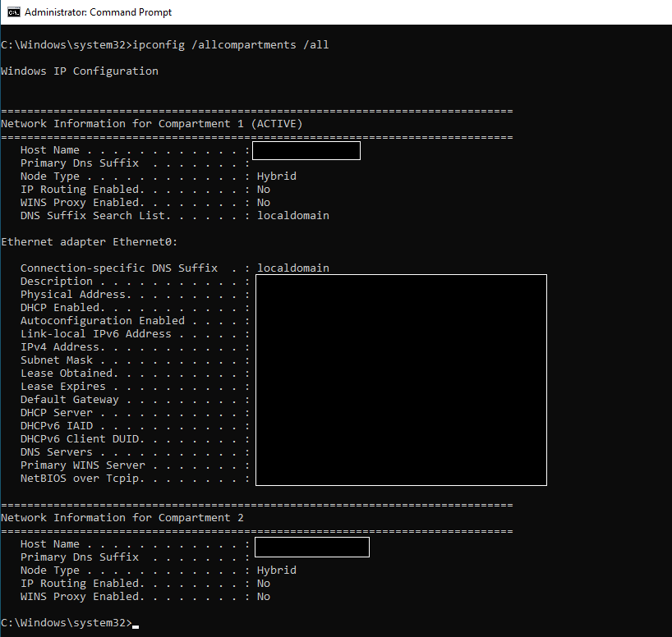Click the blinking cursor at the final prompt
The width and height of the screenshot is (672, 637).
136,626
